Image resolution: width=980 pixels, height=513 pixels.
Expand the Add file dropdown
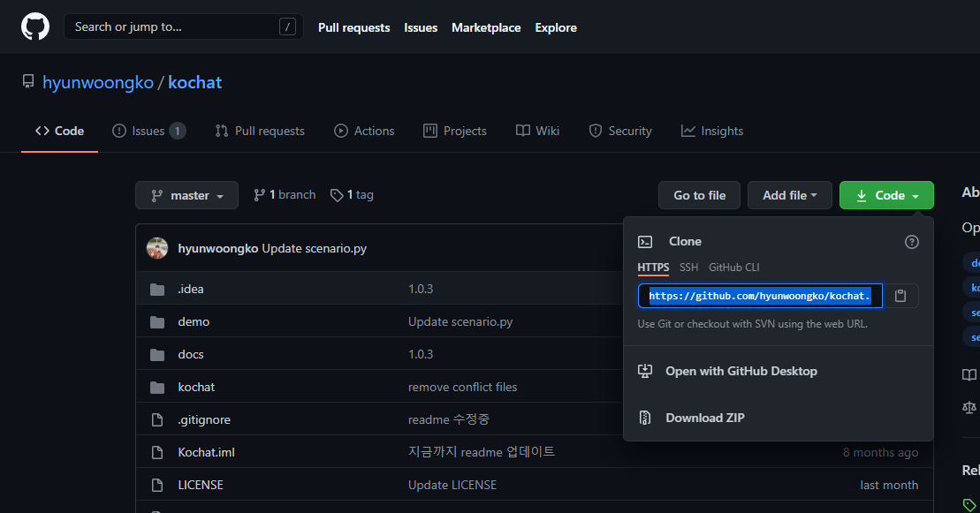click(x=789, y=195)
